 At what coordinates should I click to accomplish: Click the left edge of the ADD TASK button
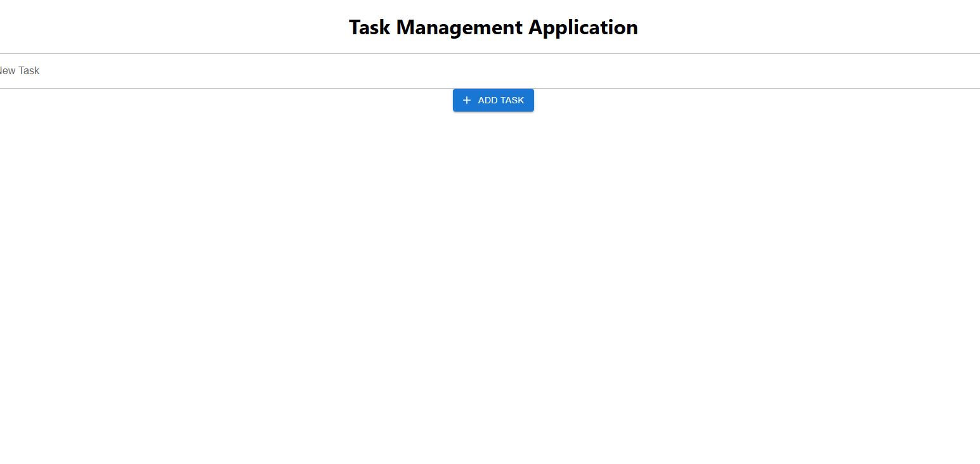[456, 100]
